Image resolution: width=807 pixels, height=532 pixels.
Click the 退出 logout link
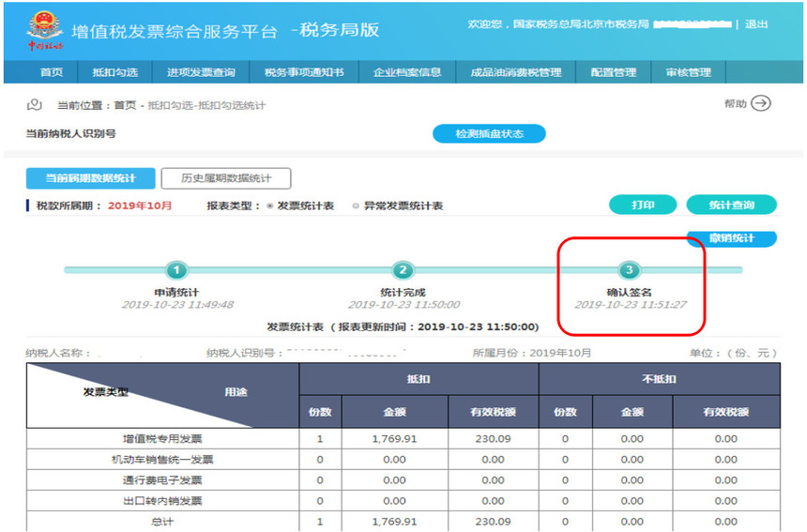[x=756, y=24]
